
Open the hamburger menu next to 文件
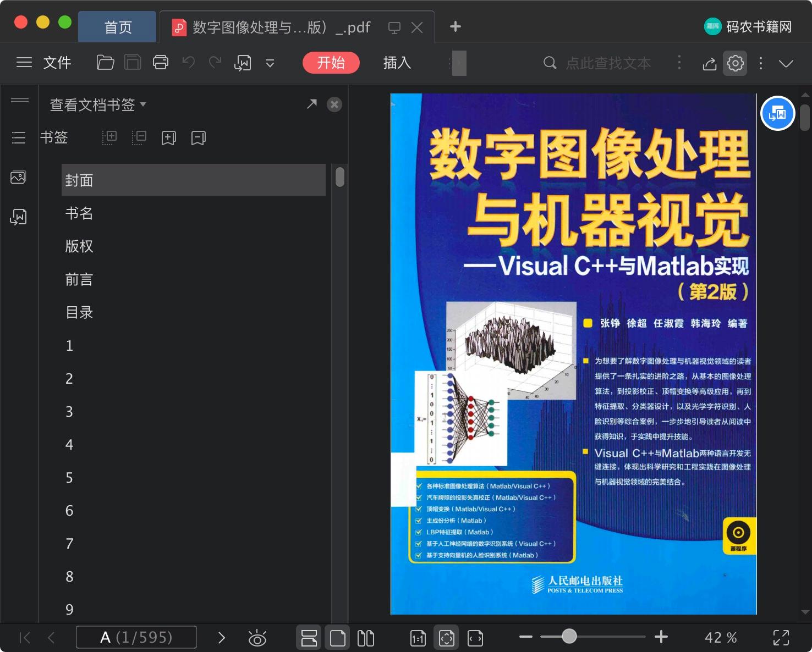click(24, 63)
